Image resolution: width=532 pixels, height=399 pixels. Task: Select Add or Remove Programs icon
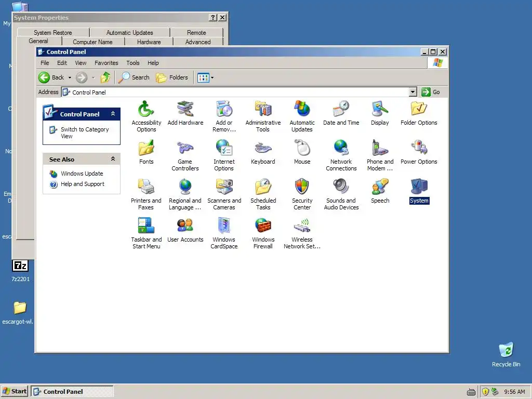tap(224, 116)
